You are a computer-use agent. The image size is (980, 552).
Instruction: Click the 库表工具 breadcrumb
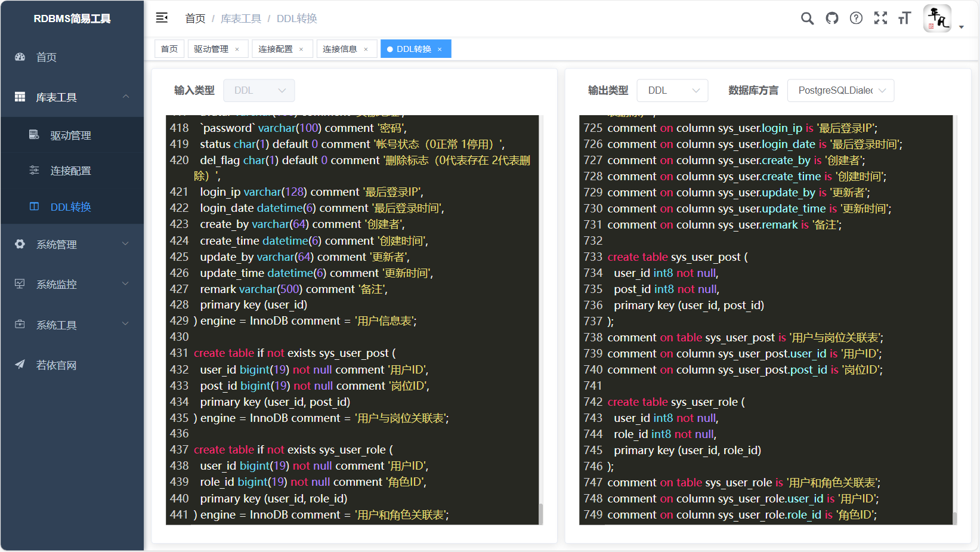coord(241,18)
